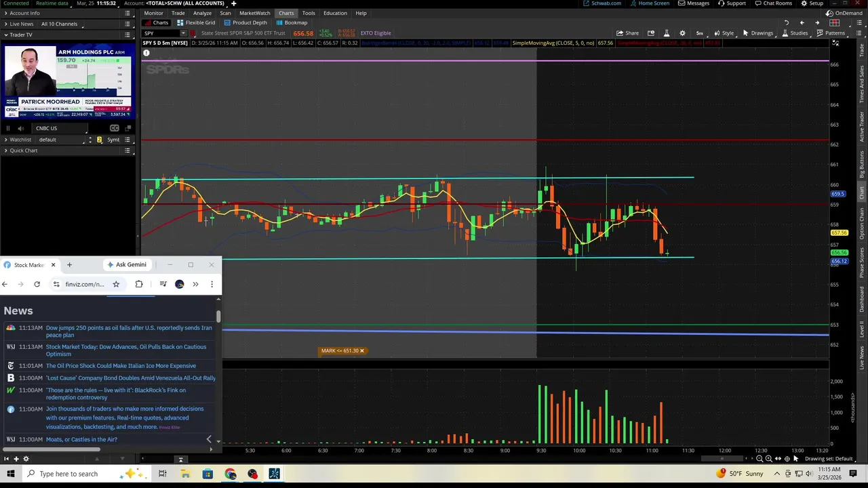The image size is (868, 488).
Task: Open the Schwab.com link
Action: 601,3
